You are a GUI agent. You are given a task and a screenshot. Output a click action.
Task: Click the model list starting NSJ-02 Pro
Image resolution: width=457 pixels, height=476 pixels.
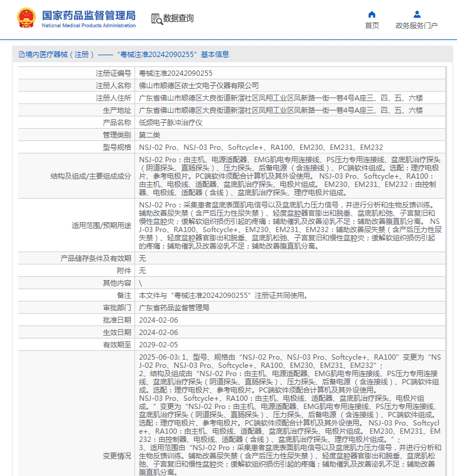(x=261, y=148)
